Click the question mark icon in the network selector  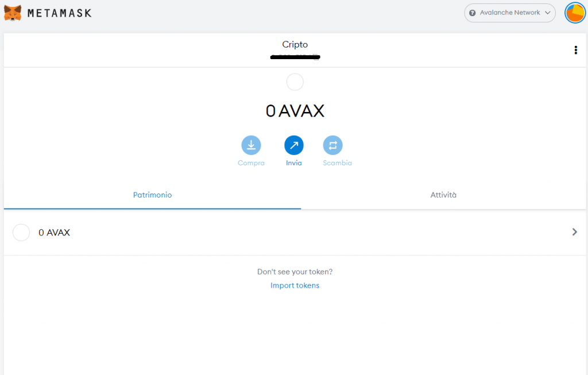(473, 13)
